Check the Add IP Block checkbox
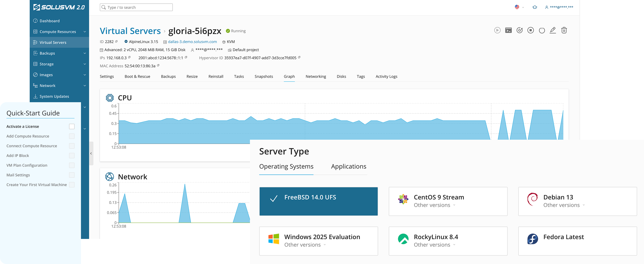 72,156
